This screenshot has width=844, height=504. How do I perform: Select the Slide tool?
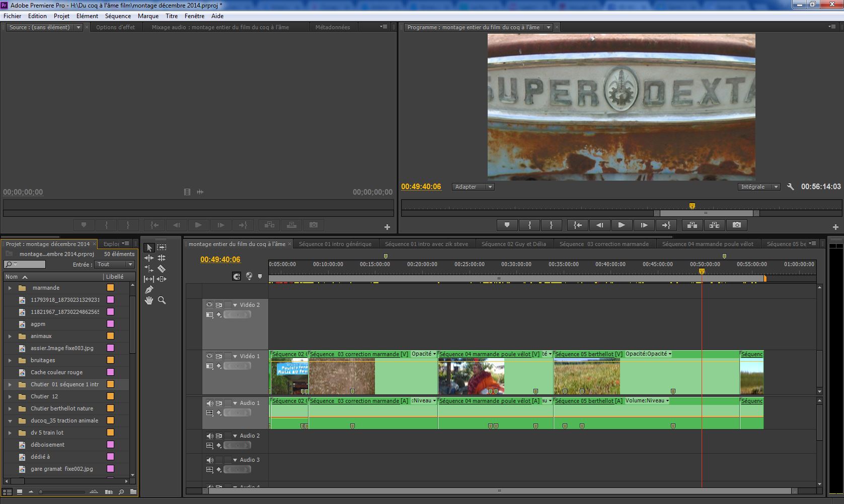click(162, 279)
